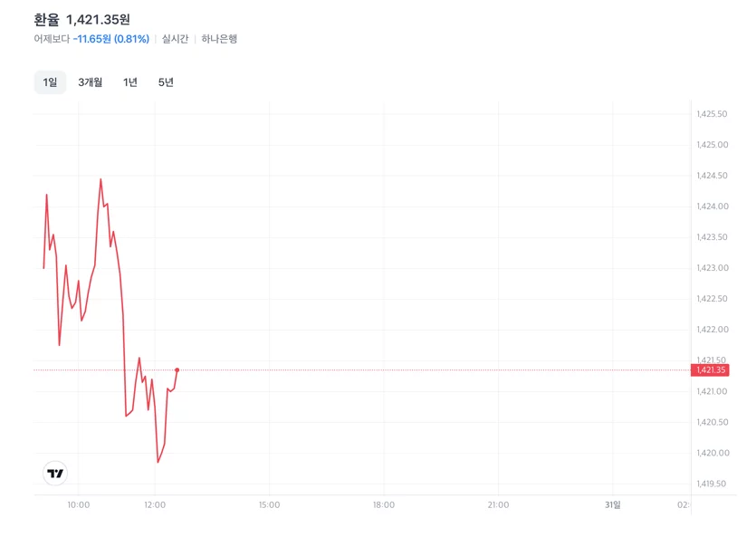This screenshot has width=756, height=537.
Task: Switch to the 1년 period tab
Action: click(x=130, y=82)
